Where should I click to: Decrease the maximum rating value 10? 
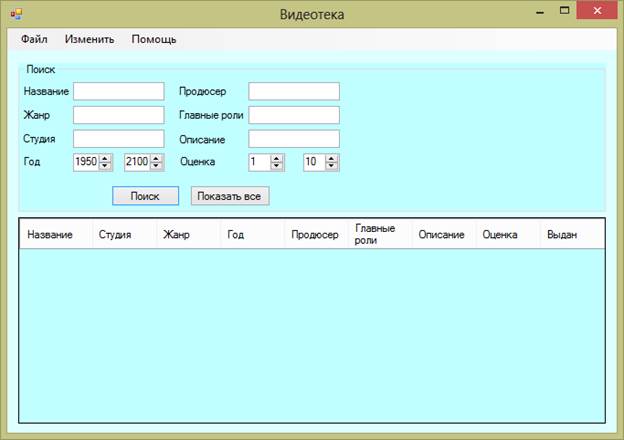(332, 166)
